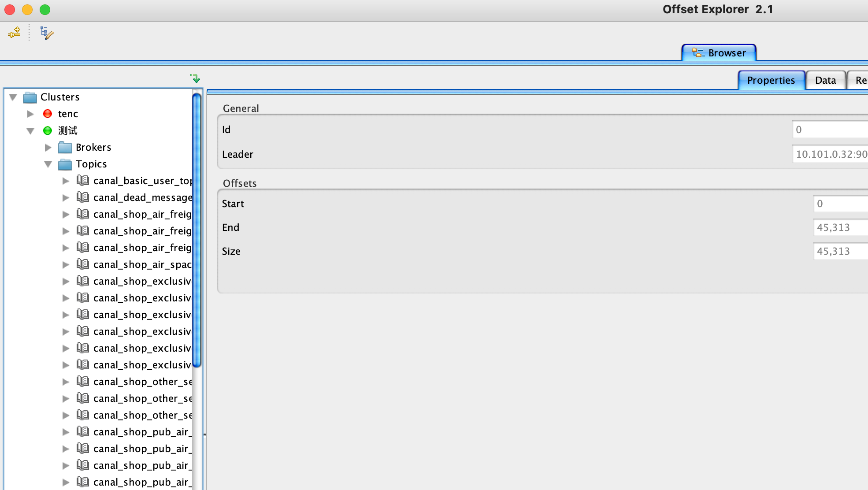Click the Topics folder icon
The height and width of the screenshot is (490, 868).
click(x=65, y=164)
